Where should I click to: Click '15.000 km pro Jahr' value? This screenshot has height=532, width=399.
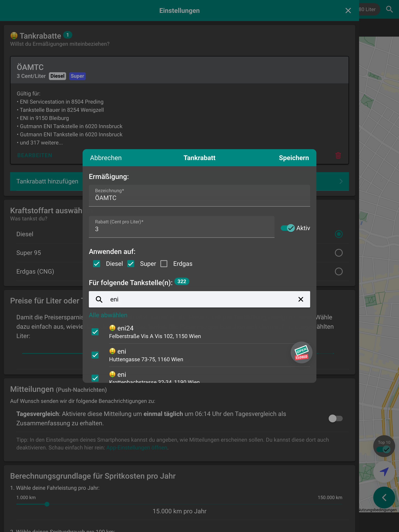179,511
